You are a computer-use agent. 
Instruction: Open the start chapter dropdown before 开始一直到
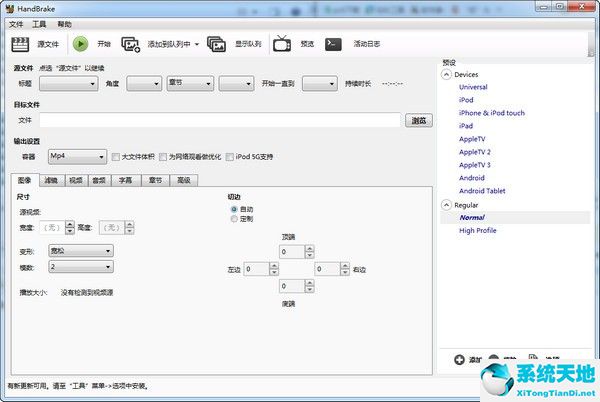coord(236,84)
